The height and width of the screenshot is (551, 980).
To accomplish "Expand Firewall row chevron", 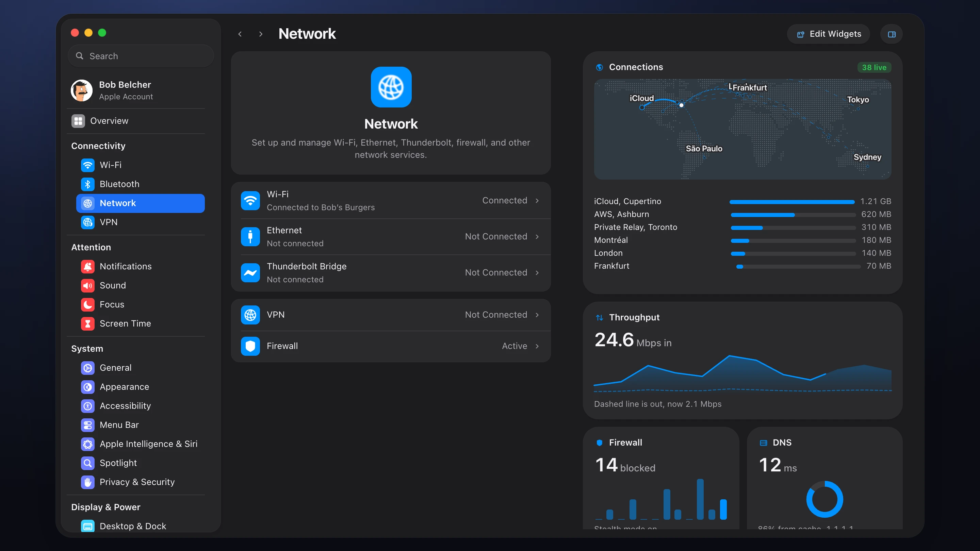I will point(537,346).
